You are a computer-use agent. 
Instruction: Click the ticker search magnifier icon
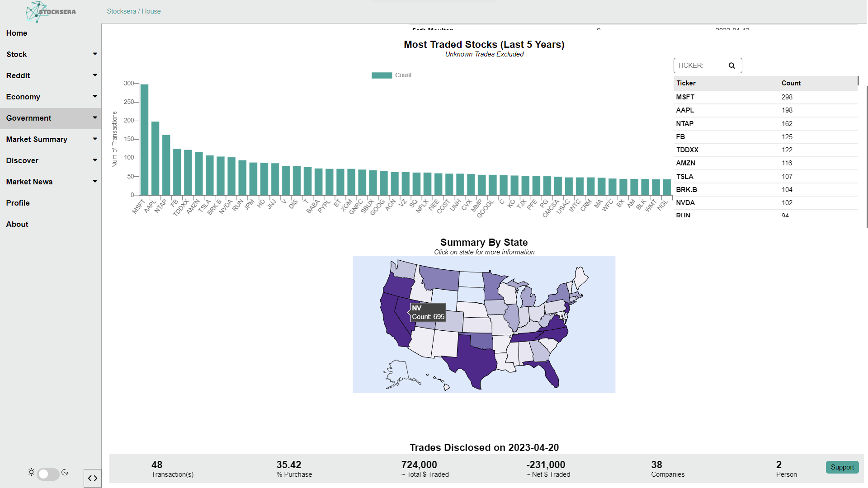pyautogui.click(x=731, y=66)
